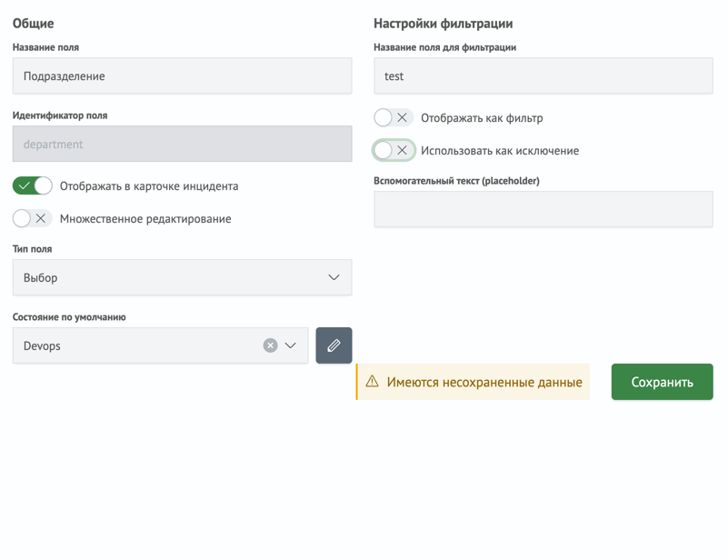Enable the Множественное редактирование toggle
The width and height of the screenshot is (728, 560).
(25, 218)
